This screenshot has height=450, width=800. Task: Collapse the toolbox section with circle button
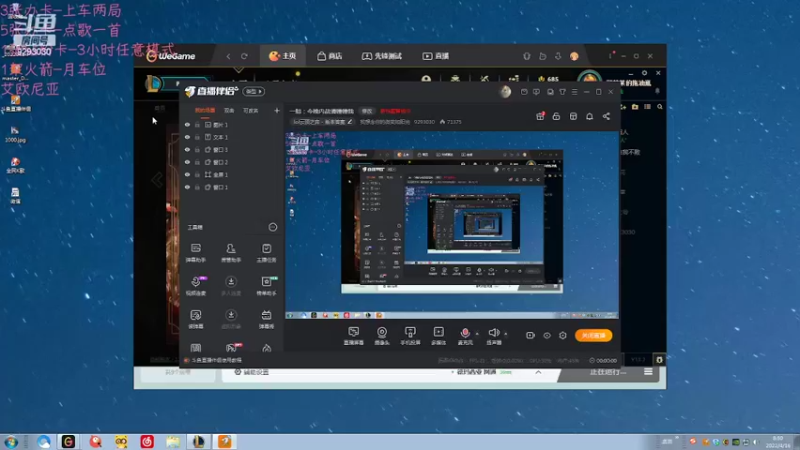click(x=273, y=227)
